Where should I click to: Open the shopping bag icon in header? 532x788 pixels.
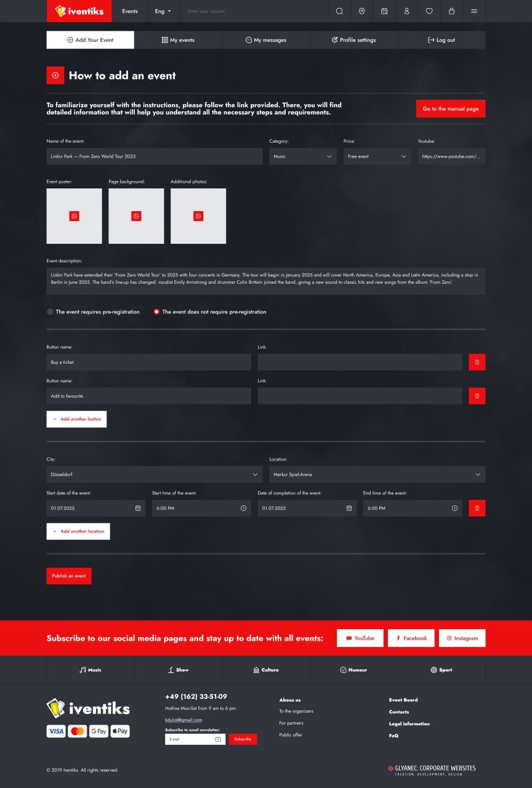coord(451,11)
